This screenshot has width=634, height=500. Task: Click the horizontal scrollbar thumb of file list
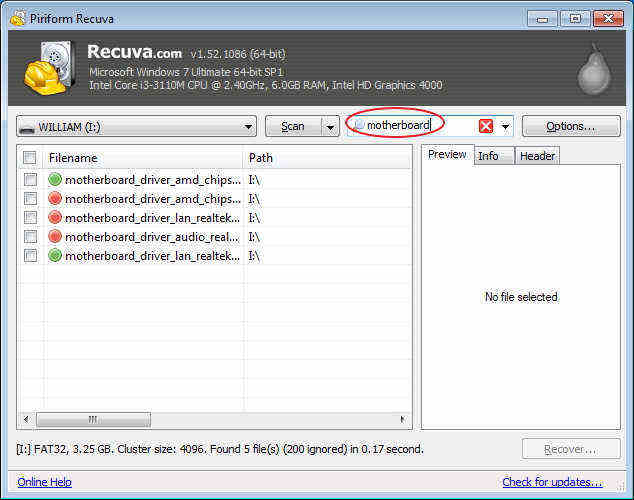point(93,419)
